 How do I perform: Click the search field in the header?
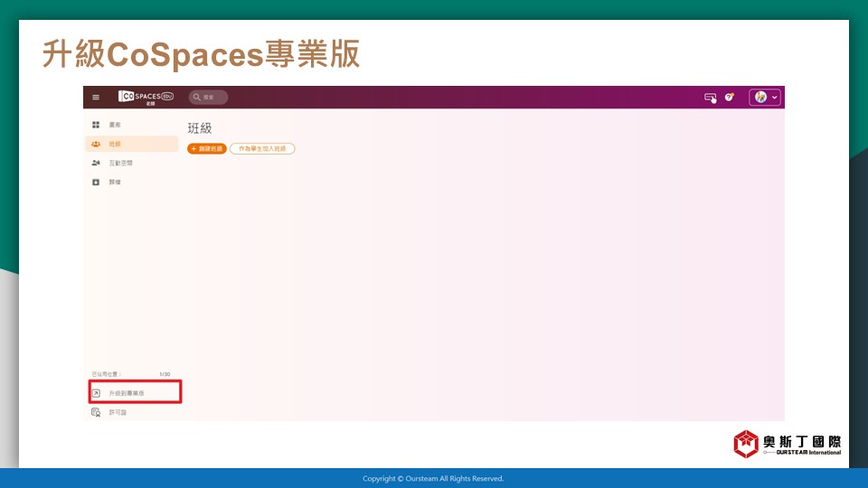click(208, 98)
